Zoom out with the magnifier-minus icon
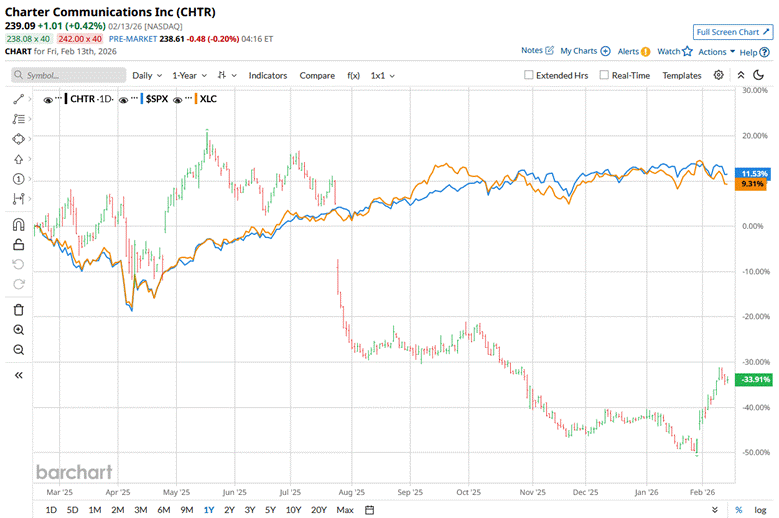Image resolution: width=779 pixels, height=518 pixels. pos(18,349)
